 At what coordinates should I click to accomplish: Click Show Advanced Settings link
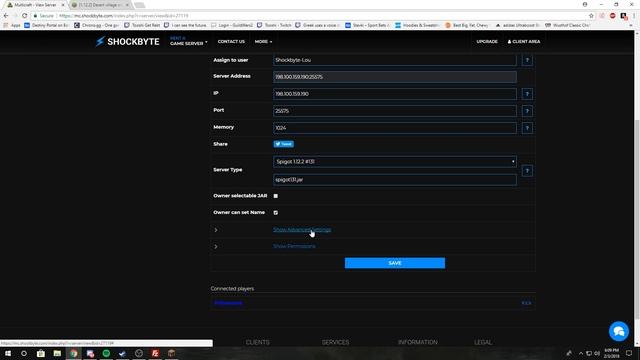302,230
